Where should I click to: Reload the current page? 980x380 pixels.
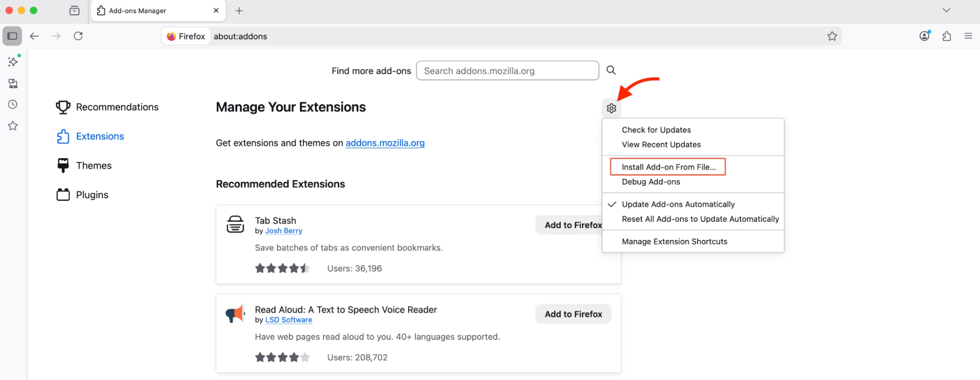coord(78,36)
